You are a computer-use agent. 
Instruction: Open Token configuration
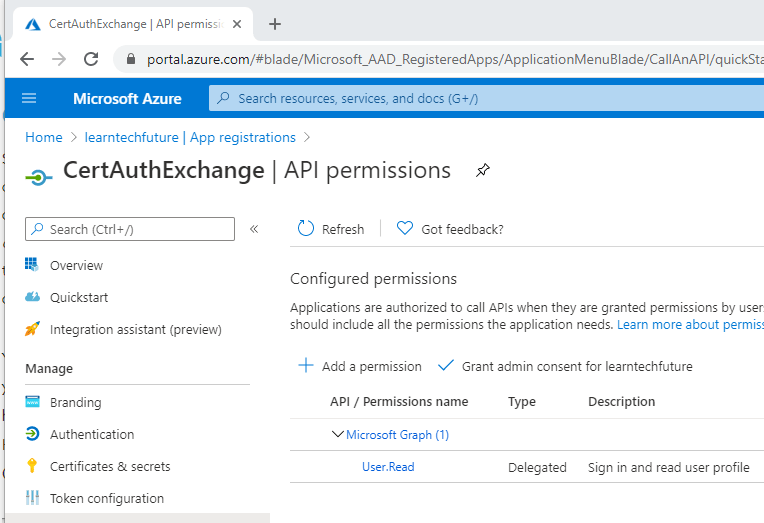106,498
